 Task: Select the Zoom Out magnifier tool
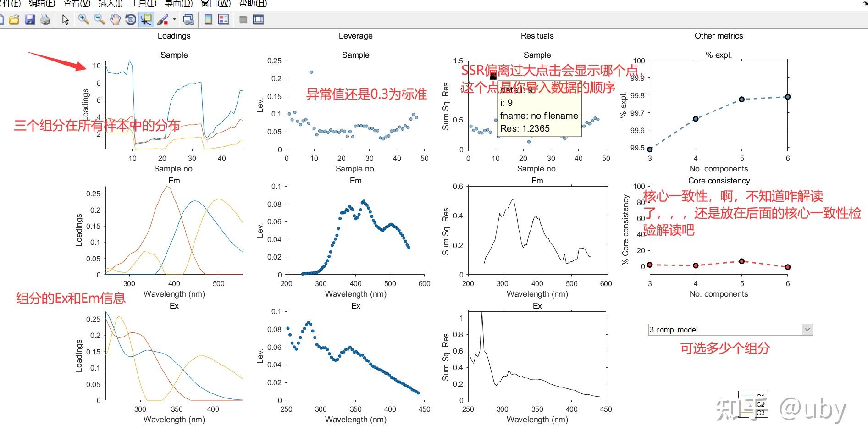point(99,19)
